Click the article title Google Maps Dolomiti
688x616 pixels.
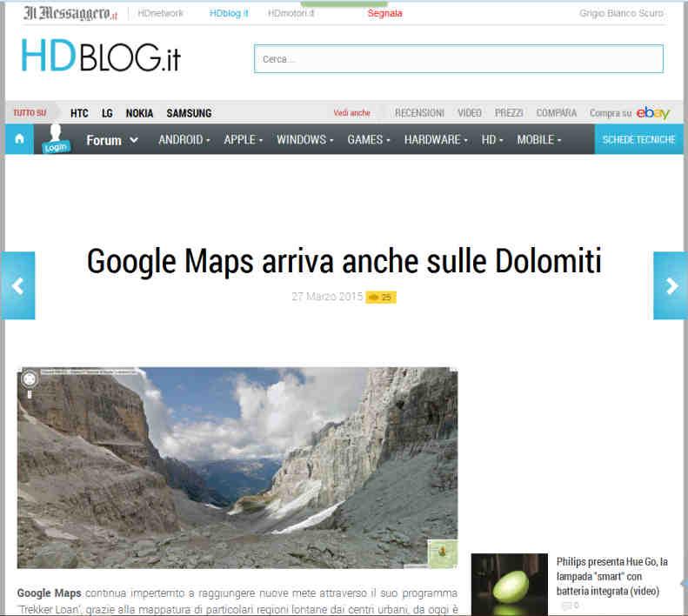coord(344,261)
